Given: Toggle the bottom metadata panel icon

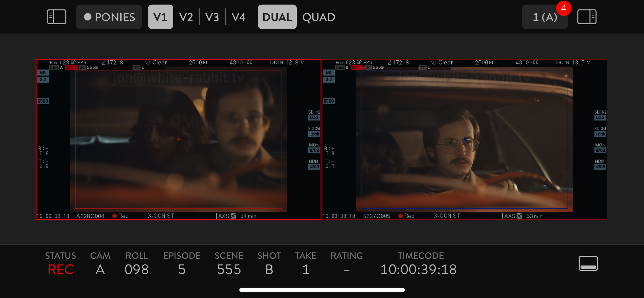Looking at the screenshot, I should [588, 263].
